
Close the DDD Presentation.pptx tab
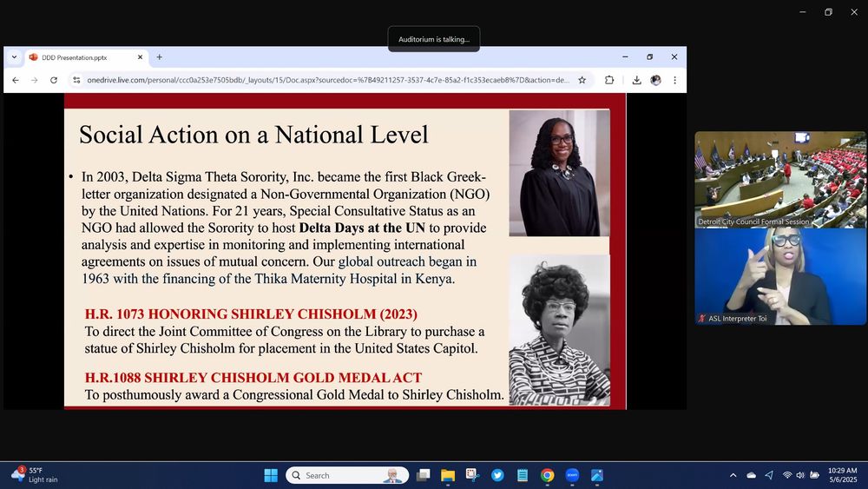[140, 57]
